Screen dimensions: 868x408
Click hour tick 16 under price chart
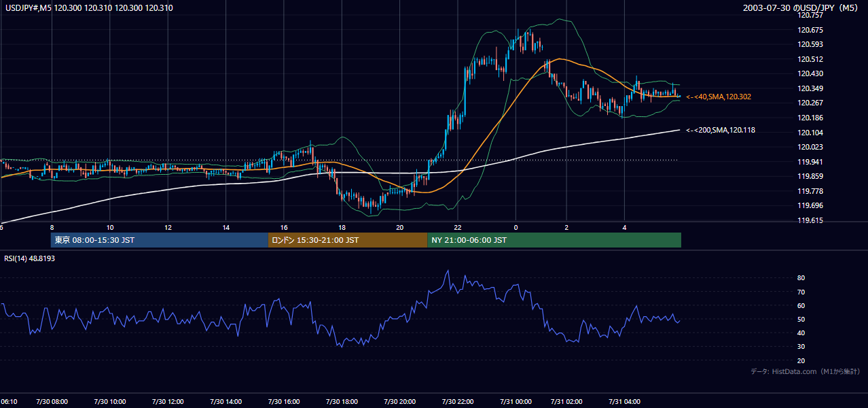[284, 227]
